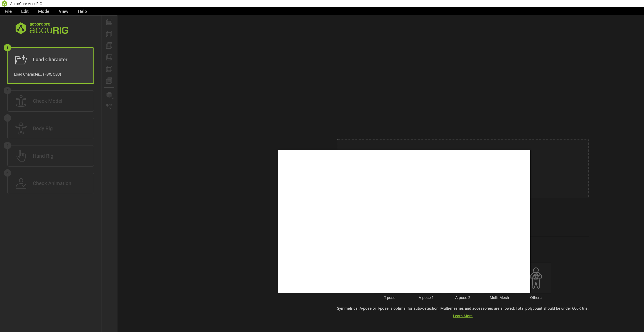
Task: Select the front-face view cube icon at toolbar top
Action: [109, 22]
